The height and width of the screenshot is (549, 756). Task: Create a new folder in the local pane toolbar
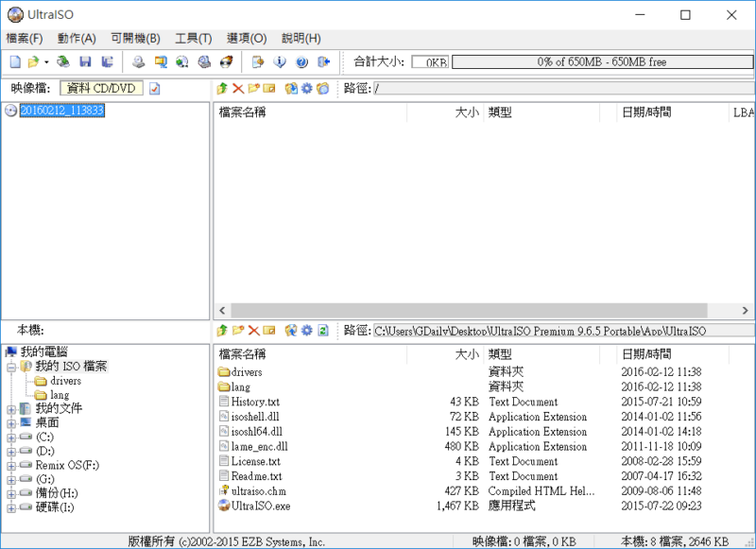pos(238,330)
